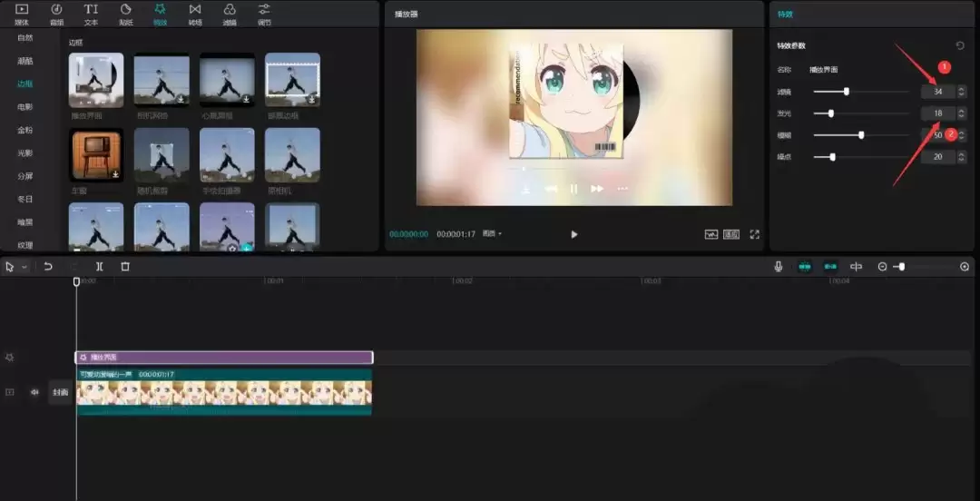Zoom out the timeline
Screen dimensions: 980x501
tap(882, 267)
